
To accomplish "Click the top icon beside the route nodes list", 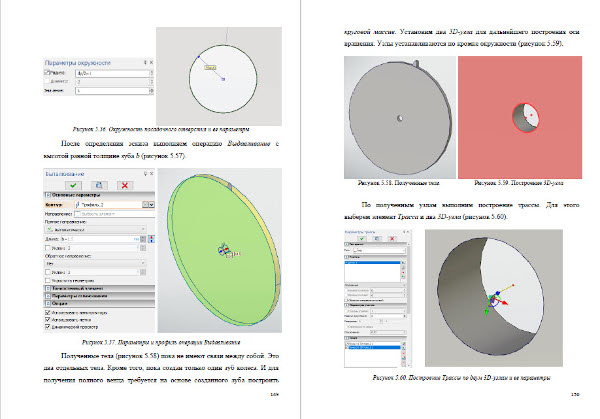I will [403, 344].
